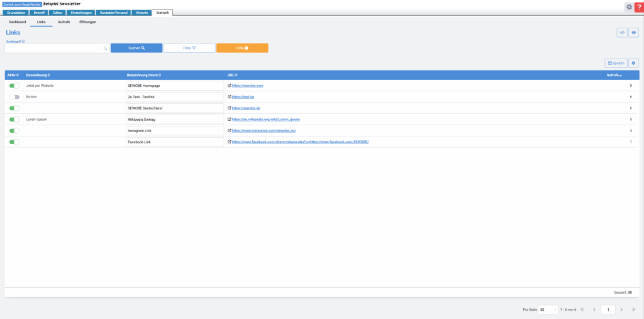Viewport: 644px width, 319px height.
Task: Open the Kontakte/Versand tab
Action: point(113,13)
